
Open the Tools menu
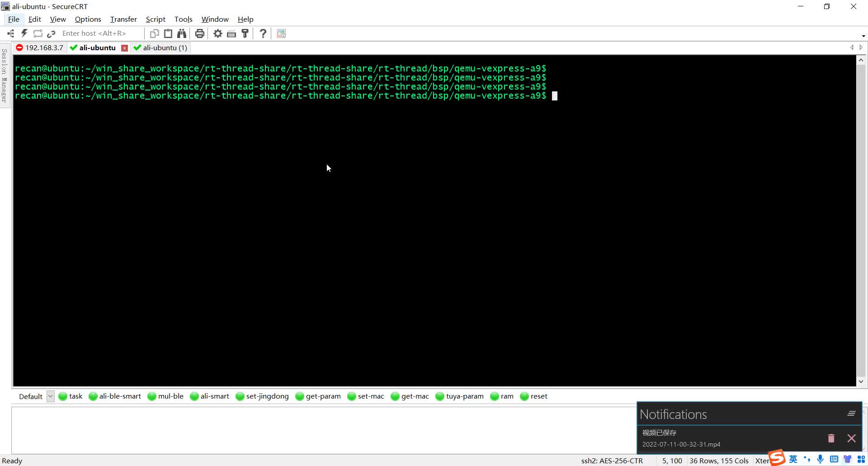(184, 19)
